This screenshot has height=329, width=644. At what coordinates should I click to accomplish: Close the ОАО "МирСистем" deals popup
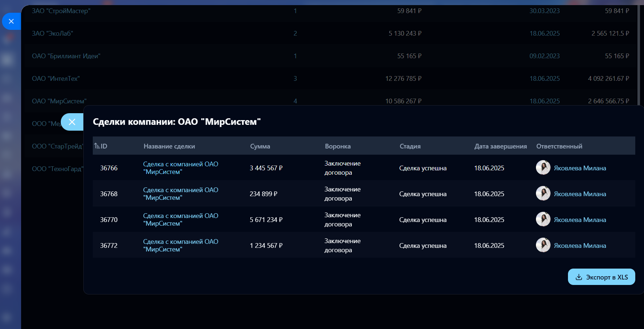[x=72, y=122]
